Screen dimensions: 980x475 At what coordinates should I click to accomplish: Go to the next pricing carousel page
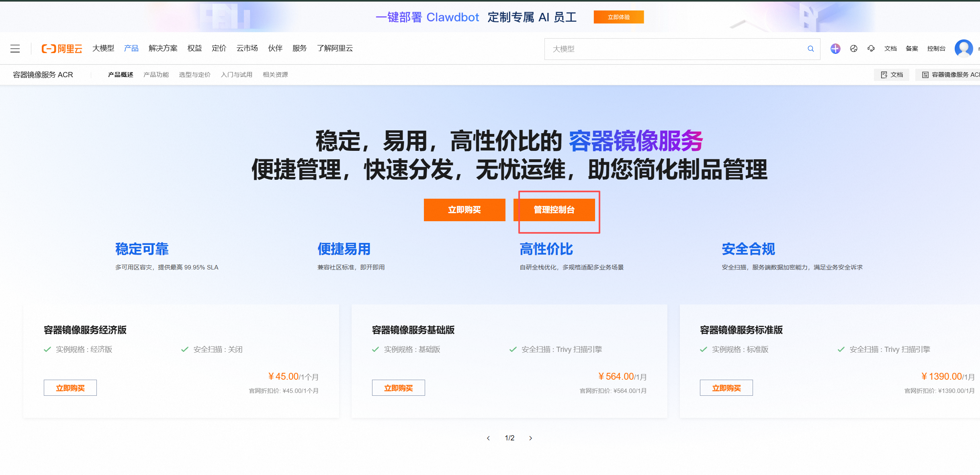point(530,438)
